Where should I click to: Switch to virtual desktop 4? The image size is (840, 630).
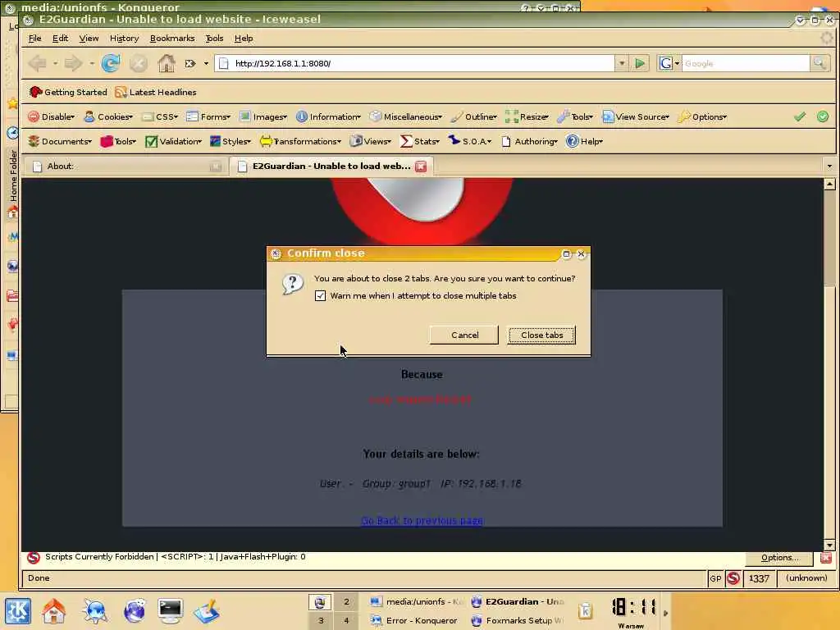[346, 620]
